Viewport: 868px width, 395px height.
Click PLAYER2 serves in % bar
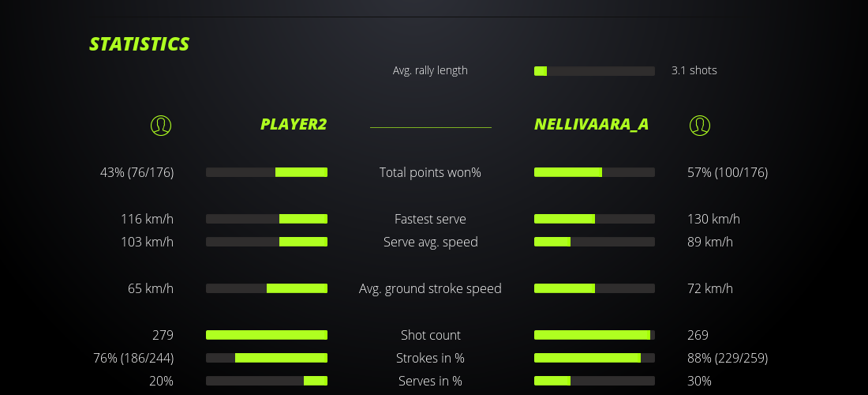coord(267,381)
